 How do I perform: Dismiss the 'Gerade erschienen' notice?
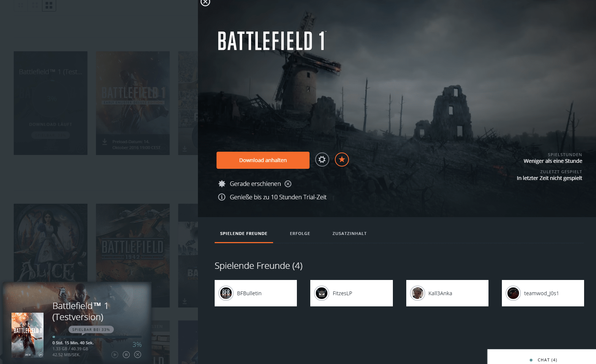tap(288, 184)
